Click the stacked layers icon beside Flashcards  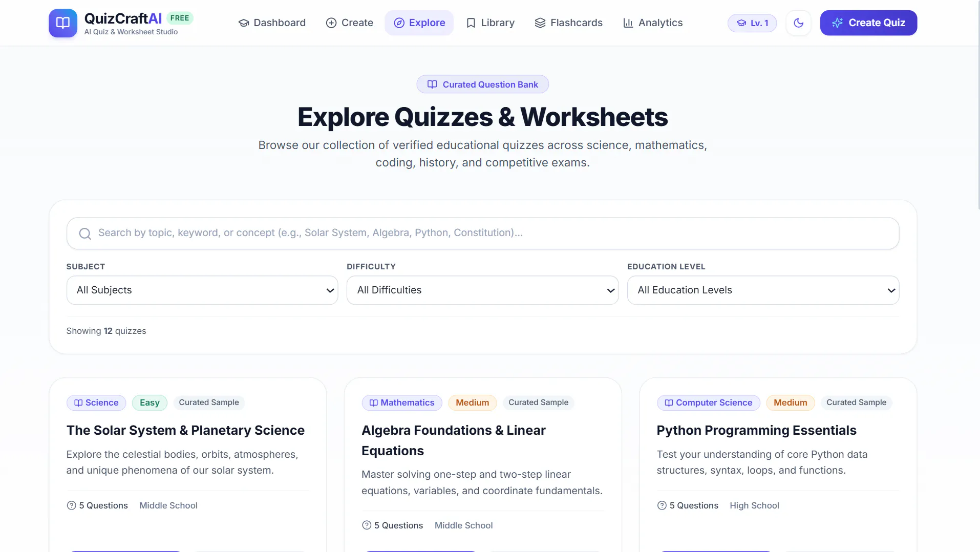pos(540,23)
